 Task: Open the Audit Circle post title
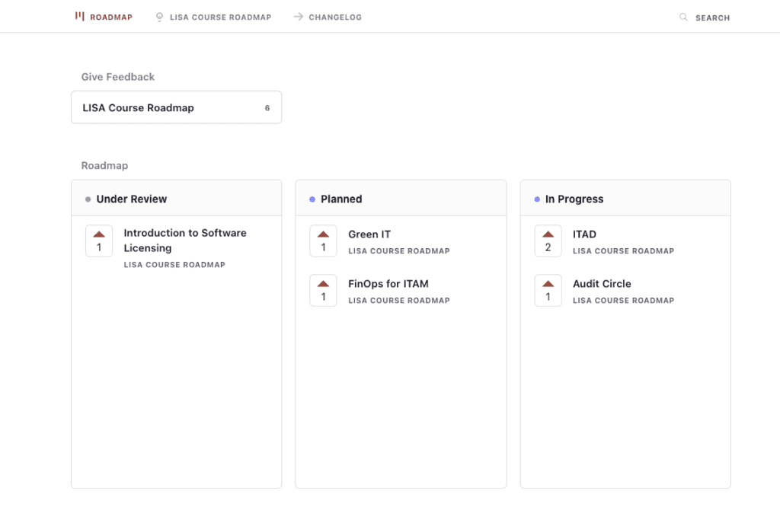[602, 284]
